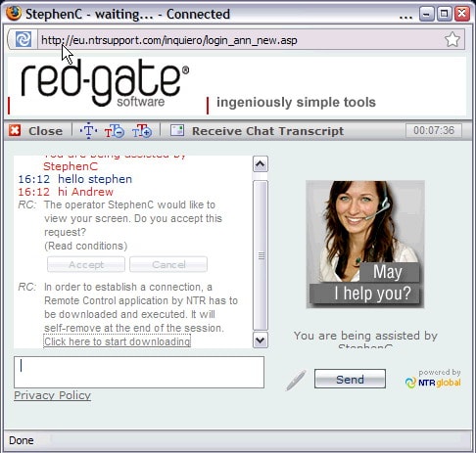The height and width of the screenshot is (453, 476).
Task: Click the pen icon beside Send
Action: pos(296,380)
